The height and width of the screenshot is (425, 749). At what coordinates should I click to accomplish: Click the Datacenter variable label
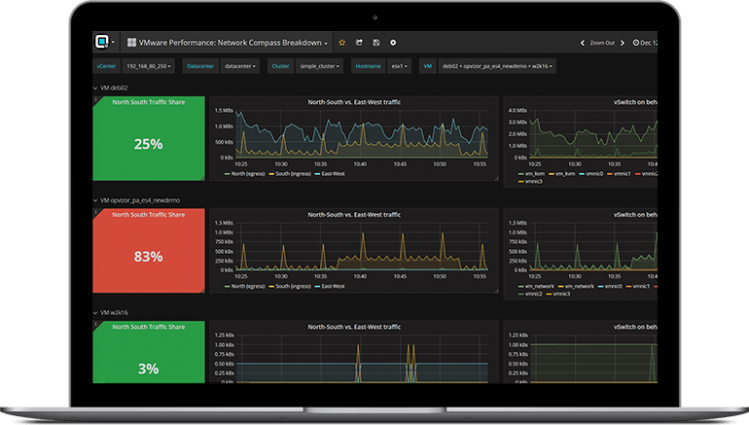(200, 66)
